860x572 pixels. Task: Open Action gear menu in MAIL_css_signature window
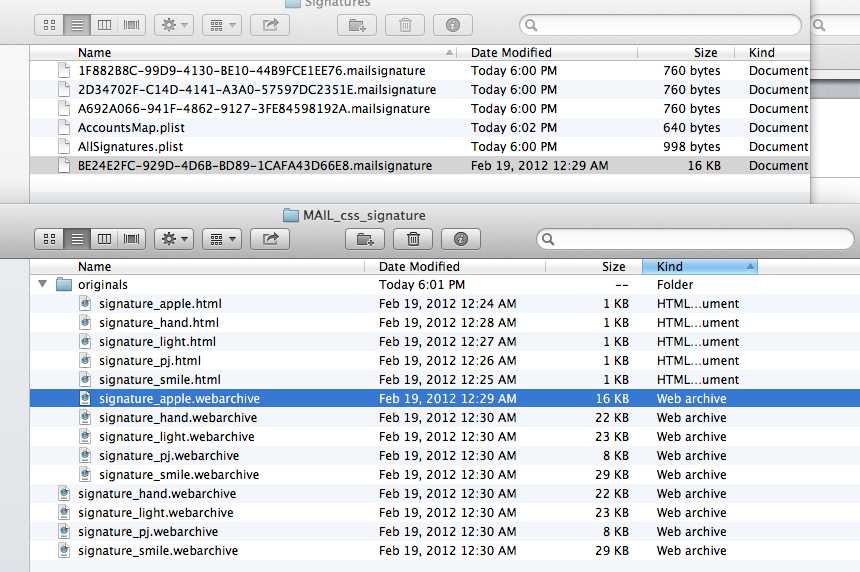pos(174,239)
